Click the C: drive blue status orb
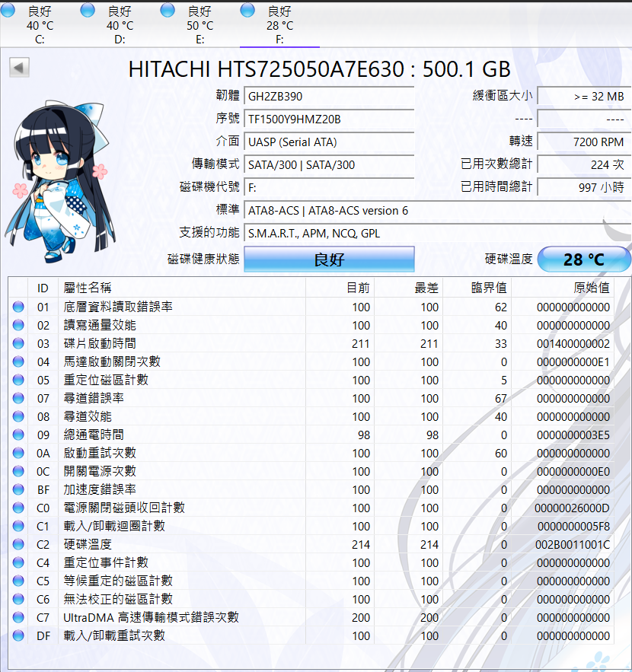Screen dimensions: 632x672 tap(8, 10)
